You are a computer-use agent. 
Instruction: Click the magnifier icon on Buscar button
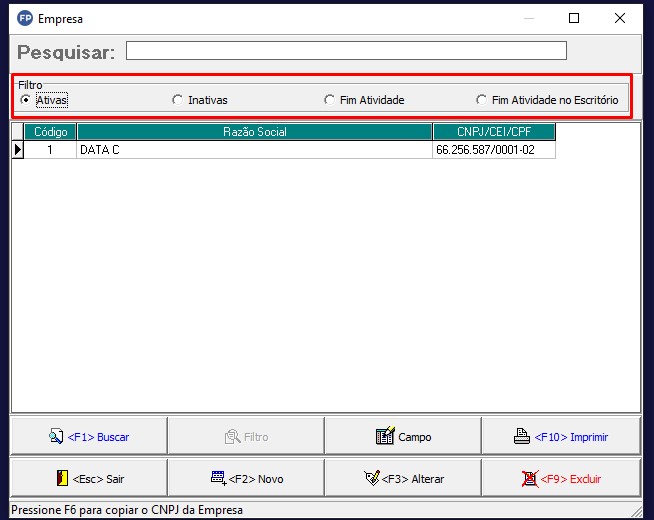55,436
